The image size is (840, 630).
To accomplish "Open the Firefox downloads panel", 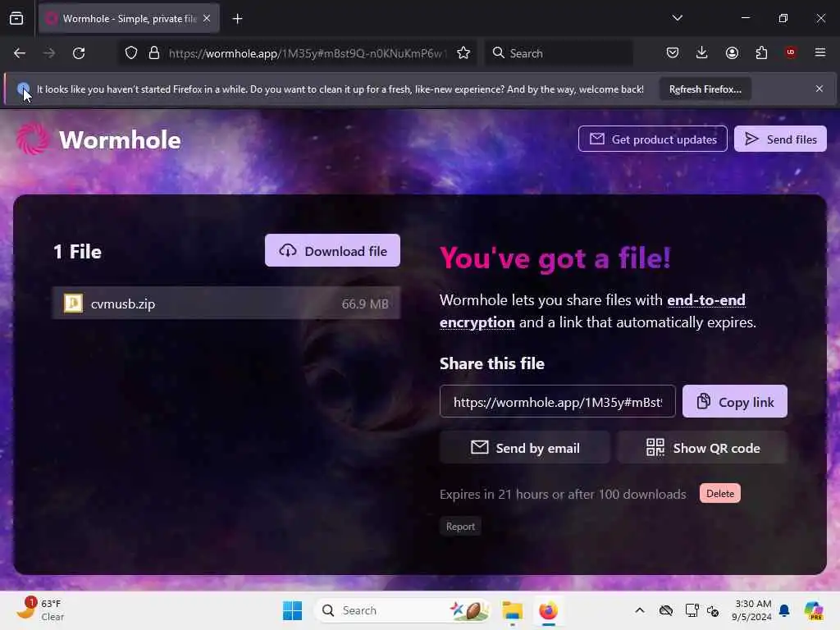I will [702, 52].
